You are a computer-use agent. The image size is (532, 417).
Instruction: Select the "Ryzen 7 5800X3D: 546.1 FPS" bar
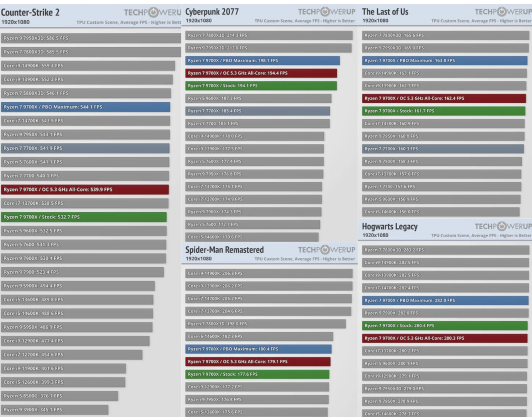point(86,93)
